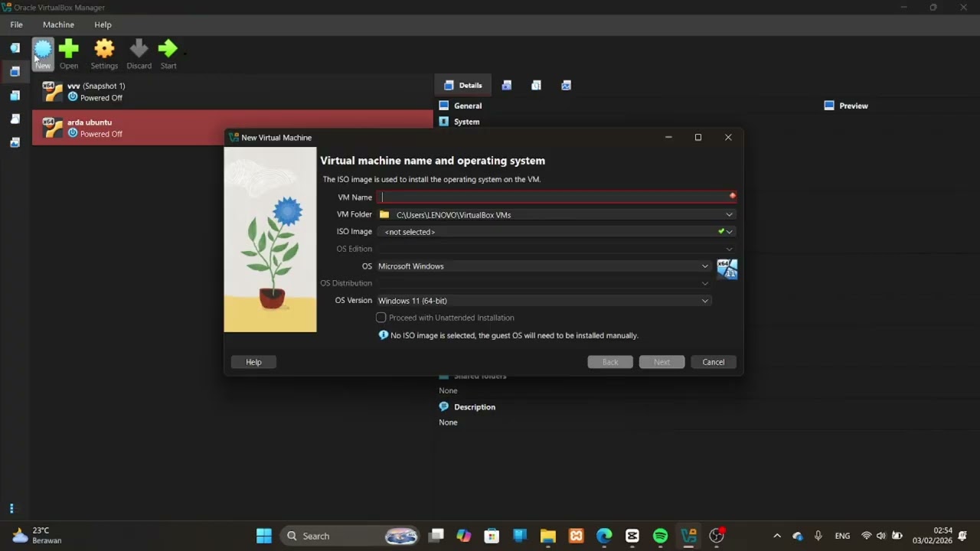The image size is (980, 551).
Task: Click the green Open toolbar icon
Action: coord(69,54)
